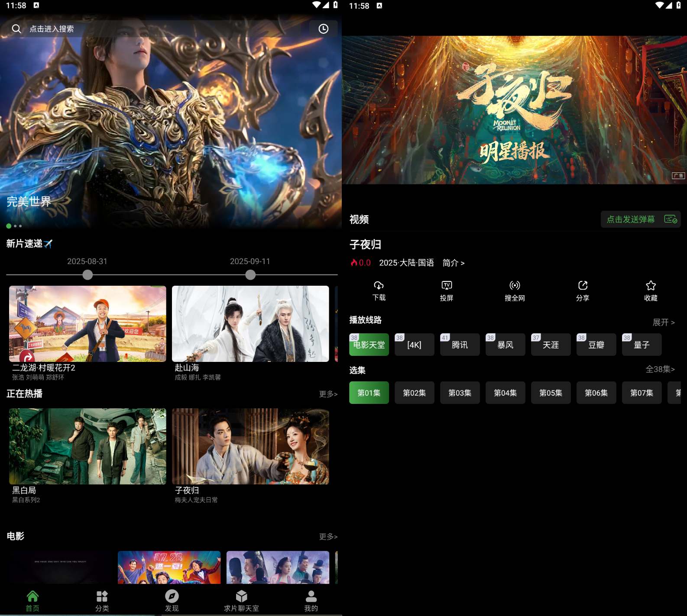The height and width of the screenshot is (616, 687).
Task: Open watch history clock icon
Action: pyautogui.click(x=324, y=29)
